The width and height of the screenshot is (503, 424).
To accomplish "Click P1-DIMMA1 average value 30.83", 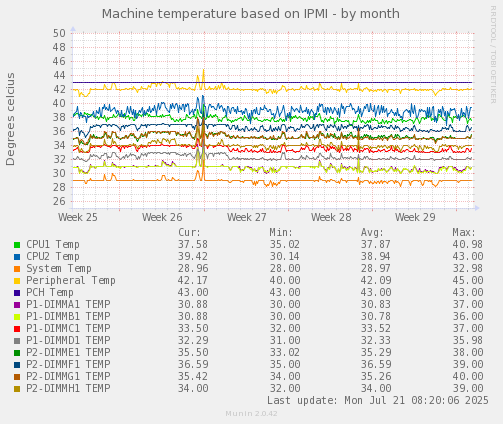I will [376, 305].
